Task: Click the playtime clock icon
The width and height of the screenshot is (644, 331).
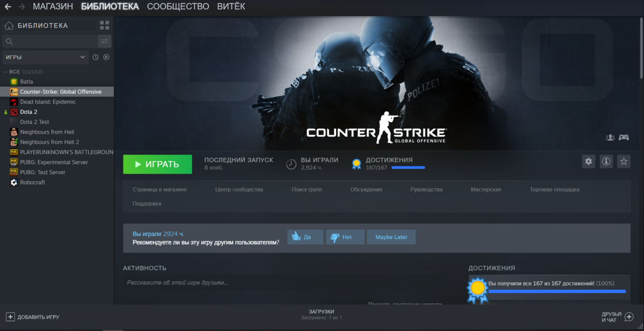Action: pyautogui.click(x=291, y=164)
